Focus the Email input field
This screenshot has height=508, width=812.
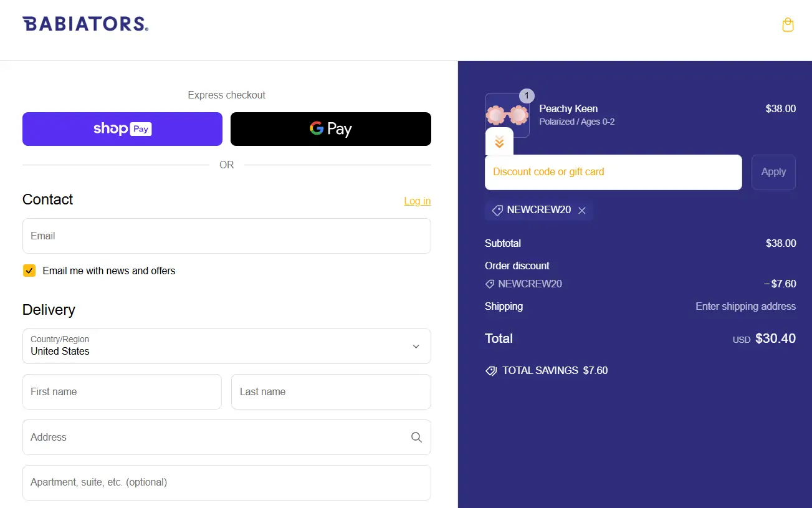(227, 236)
